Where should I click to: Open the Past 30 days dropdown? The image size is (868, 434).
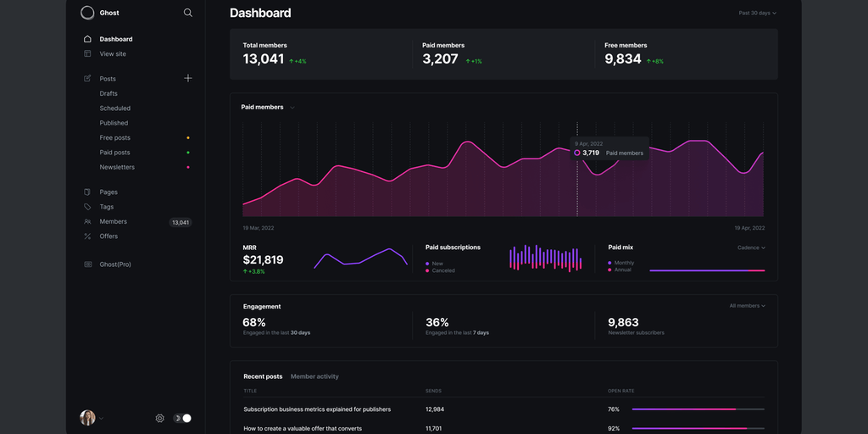(757, 13)
